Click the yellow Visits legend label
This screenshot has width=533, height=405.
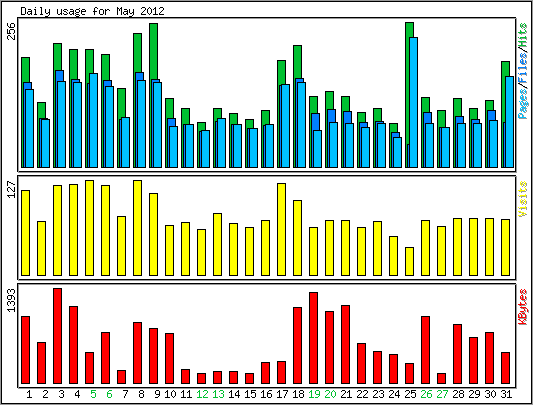tap(523, 199)
